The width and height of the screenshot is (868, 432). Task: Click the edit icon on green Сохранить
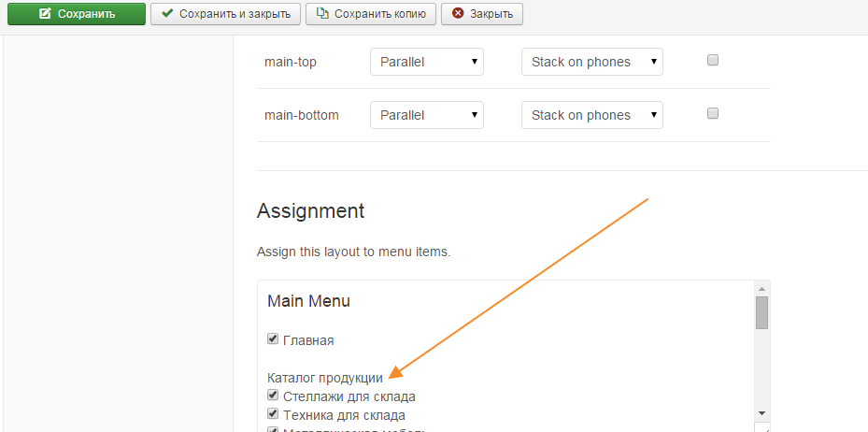pos(45,14)
